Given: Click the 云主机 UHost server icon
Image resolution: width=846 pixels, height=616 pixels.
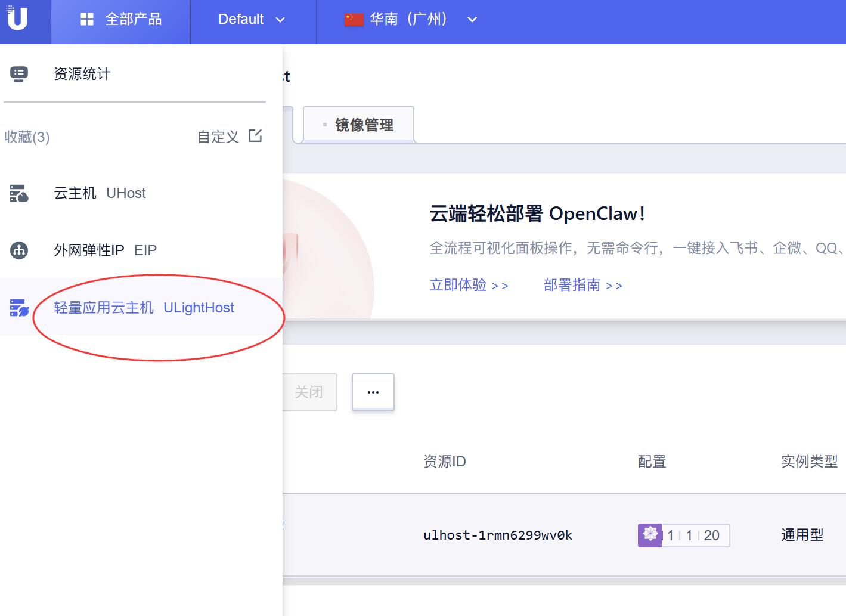Looking at the screenshot, I should 19,193.
